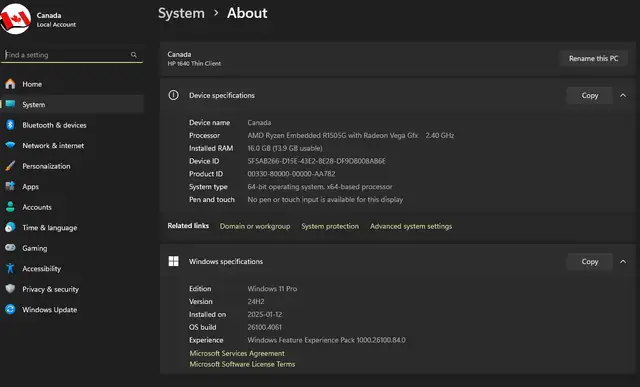Open Time & language globe icon
640x387 pixels.
pos(10,227)
